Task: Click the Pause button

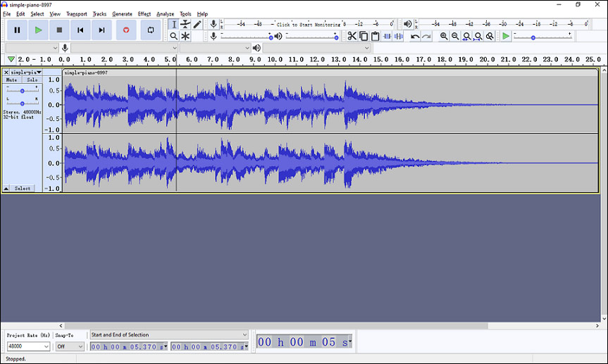Action: pos(17,30)
